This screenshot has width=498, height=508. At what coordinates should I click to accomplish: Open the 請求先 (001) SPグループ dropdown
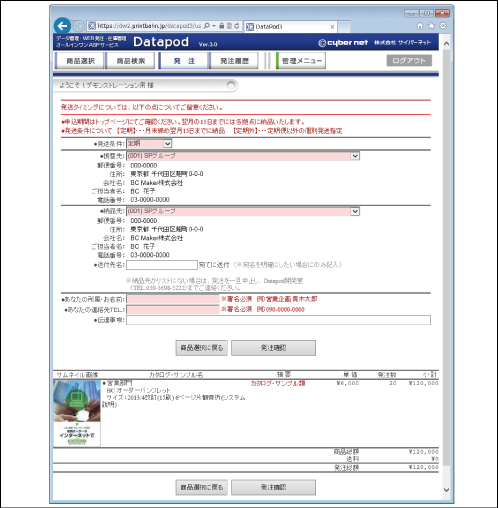243,156
